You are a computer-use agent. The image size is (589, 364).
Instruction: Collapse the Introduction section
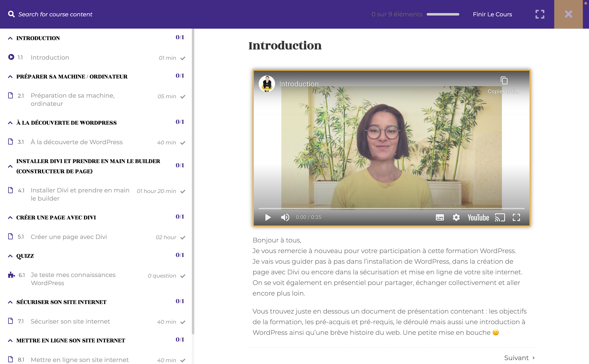(x=10, y=38)
